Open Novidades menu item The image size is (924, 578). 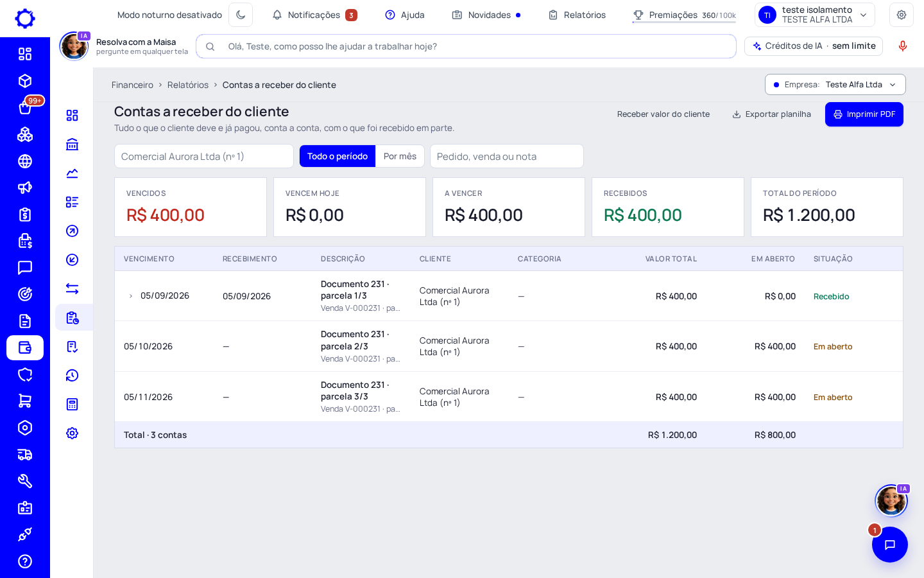point(486,15)
